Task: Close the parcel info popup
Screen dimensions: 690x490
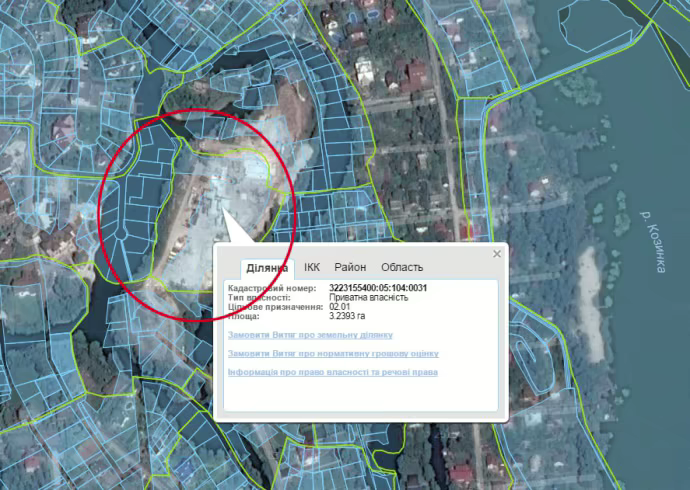Action: point(497,254)
